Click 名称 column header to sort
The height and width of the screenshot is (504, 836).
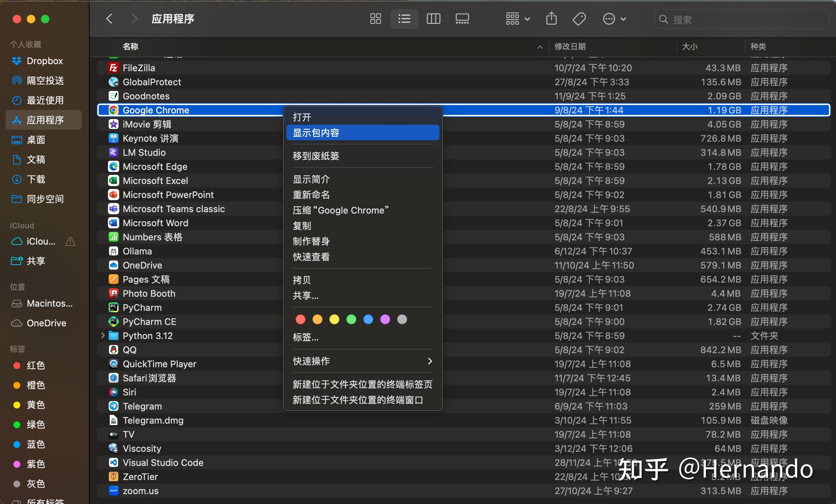click(130, 46)
